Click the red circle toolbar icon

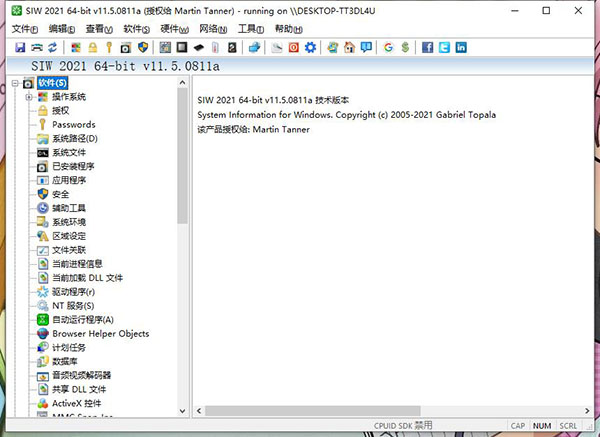(293, 47)
